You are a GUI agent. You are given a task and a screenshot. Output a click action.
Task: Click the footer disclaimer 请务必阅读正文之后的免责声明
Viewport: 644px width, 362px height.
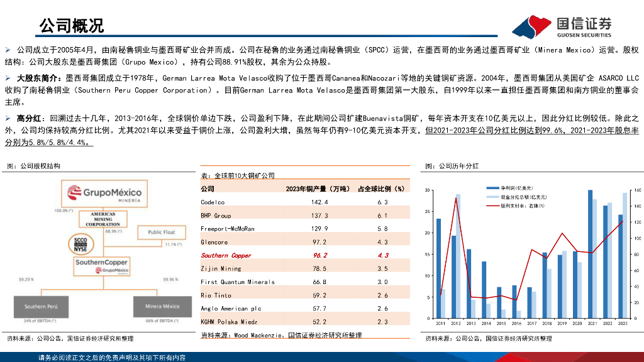112,358
